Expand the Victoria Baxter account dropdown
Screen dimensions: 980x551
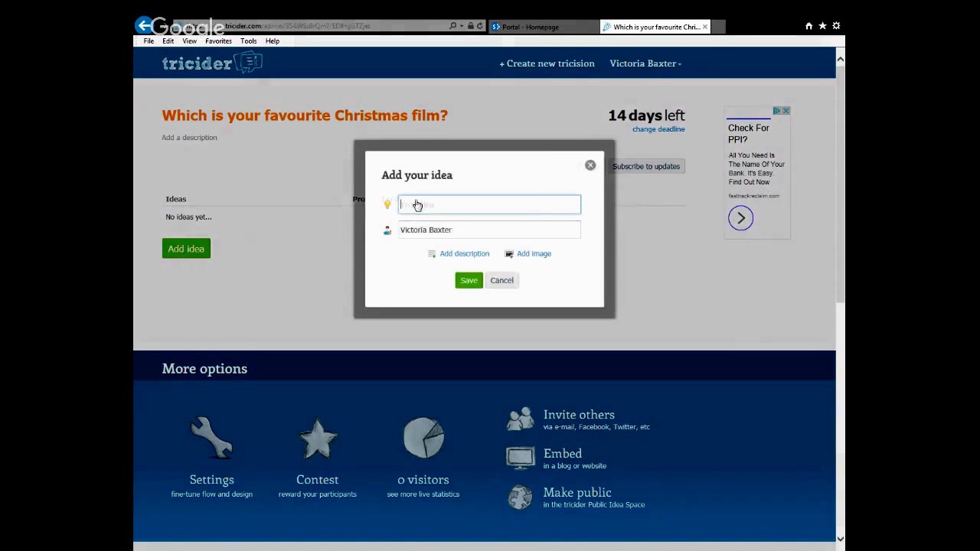pyautogui.click(x=645, y=64)
